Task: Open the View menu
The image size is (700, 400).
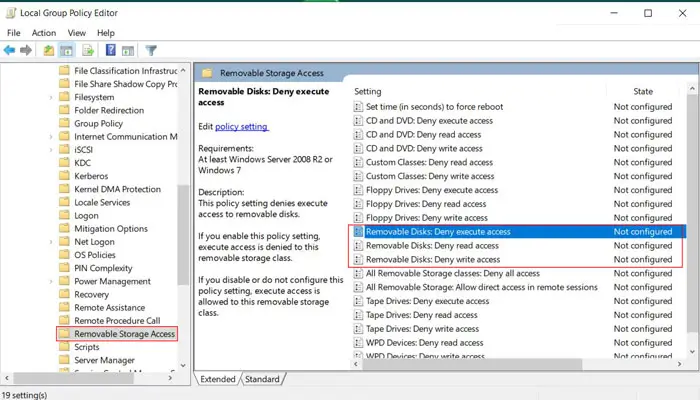Action: click(77, 32)
